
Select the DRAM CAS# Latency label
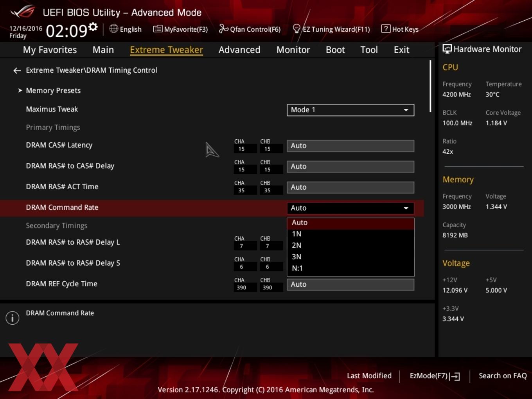point(59,145)
